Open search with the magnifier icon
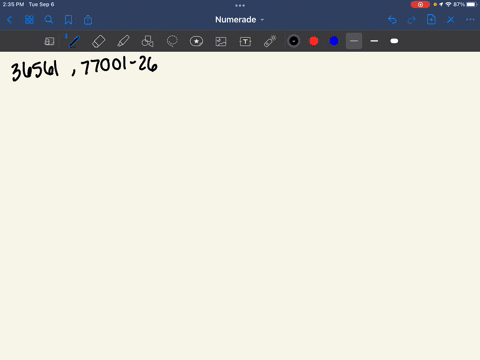 pyautogui.click(x=49, y=20)
